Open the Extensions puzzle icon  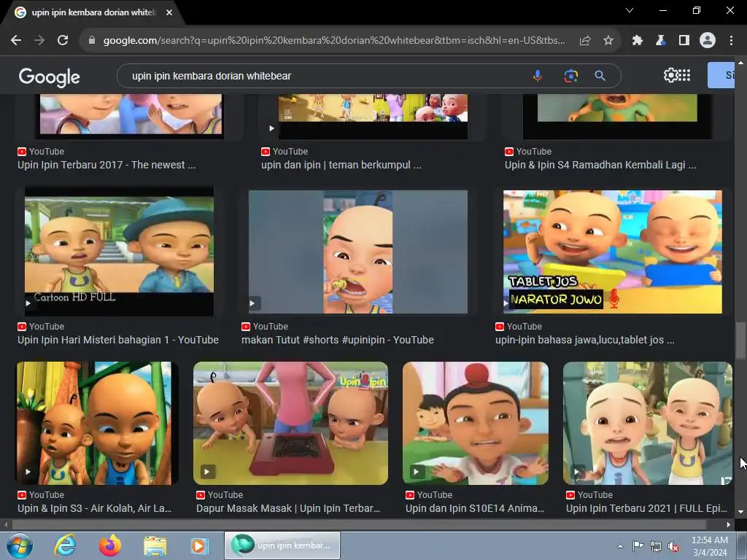point(637,41)
